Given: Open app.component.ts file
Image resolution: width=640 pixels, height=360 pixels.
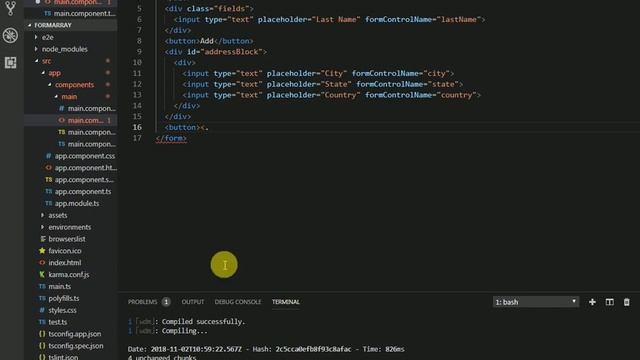Looking at the screenshot, I should (71, 191).
